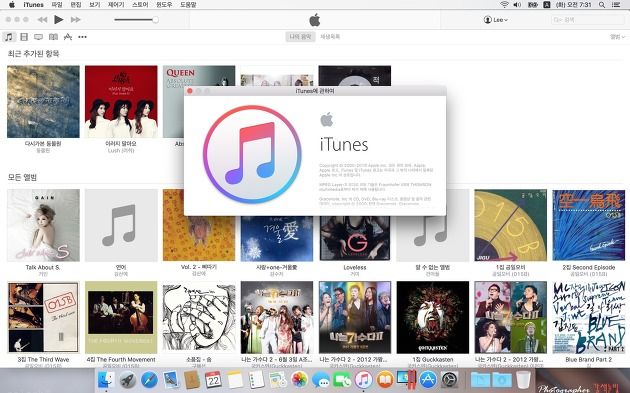The image size is (630, 393).
Task: Open Photos from the dock
Action: (x=299, y=379)
